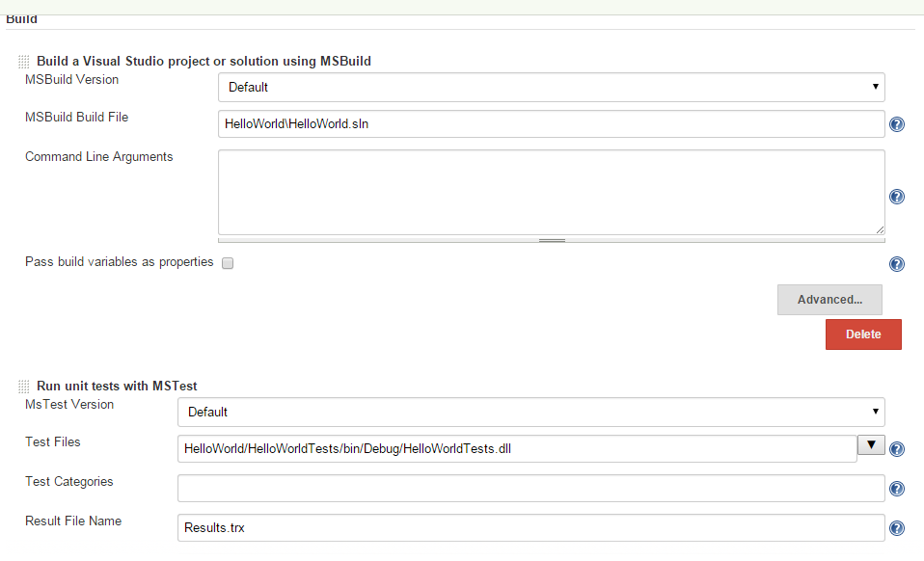
Task: Grab the MSBuild step drag handle
Action: click(x=23, y=62)
